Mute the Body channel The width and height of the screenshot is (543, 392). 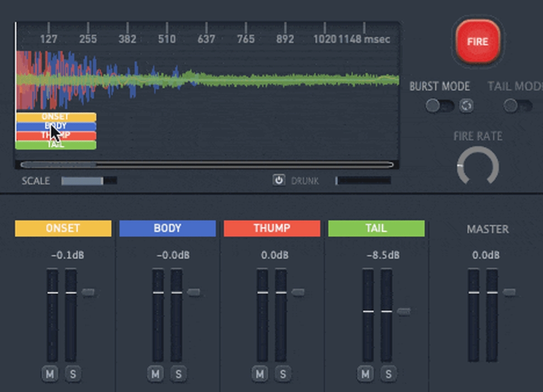click(155, 374)
